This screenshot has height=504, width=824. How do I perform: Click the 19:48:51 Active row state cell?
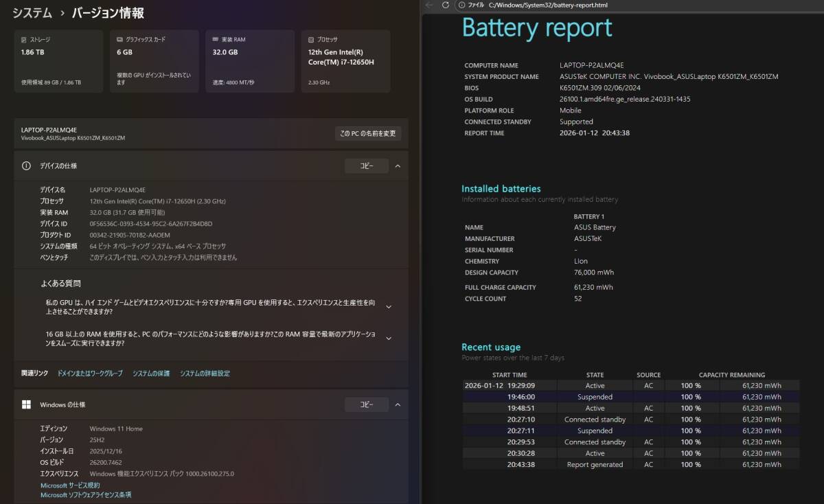pos(595,408)
